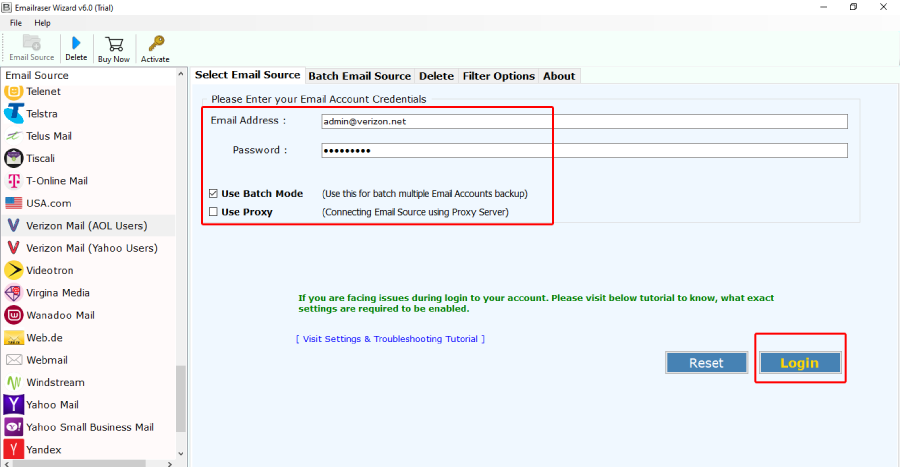Click the Password input field
This screenshot has width=900, height=467.
click(584, 150)
